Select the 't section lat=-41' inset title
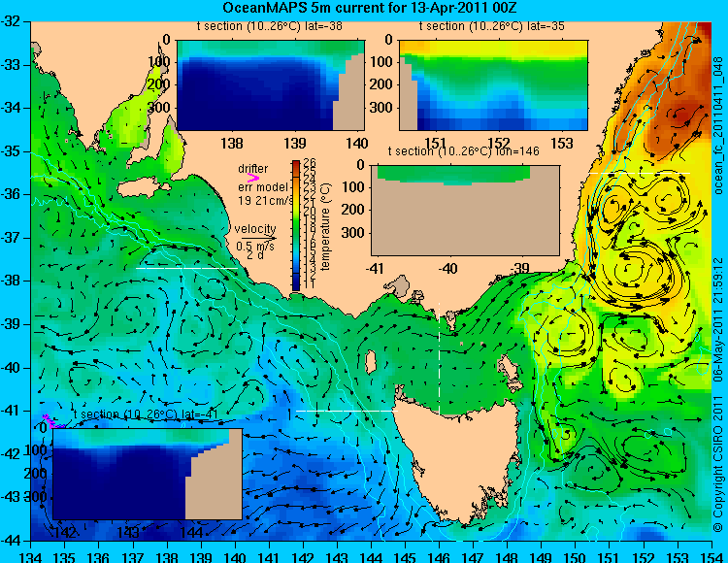The height and width of the screenshot is (563, 728). pyautogui.click(x=146, y=414)
